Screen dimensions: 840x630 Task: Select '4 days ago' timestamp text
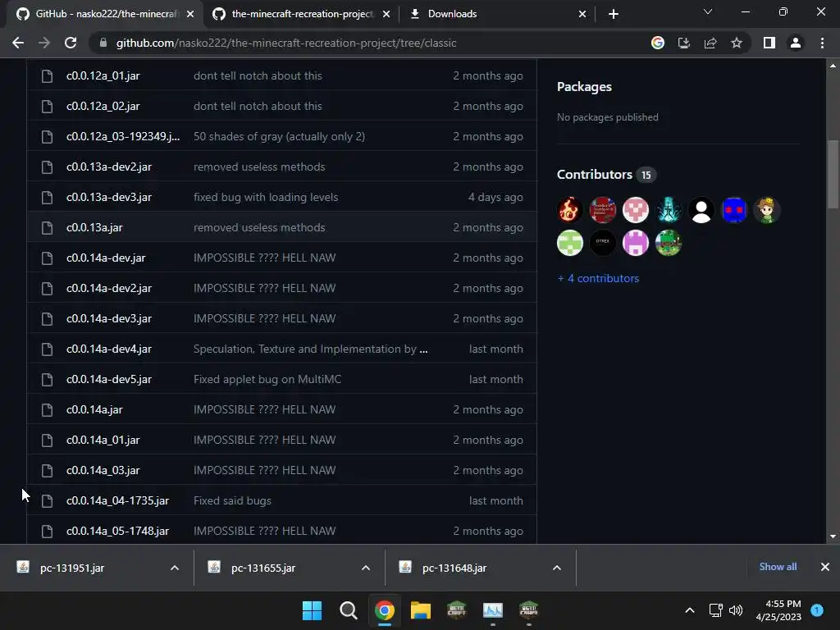[x=495, y=197]
